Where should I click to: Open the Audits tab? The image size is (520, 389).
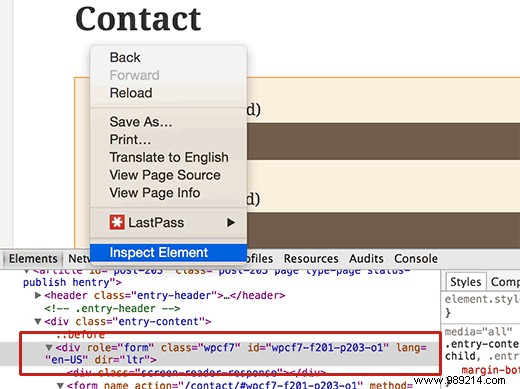[366, 259]
